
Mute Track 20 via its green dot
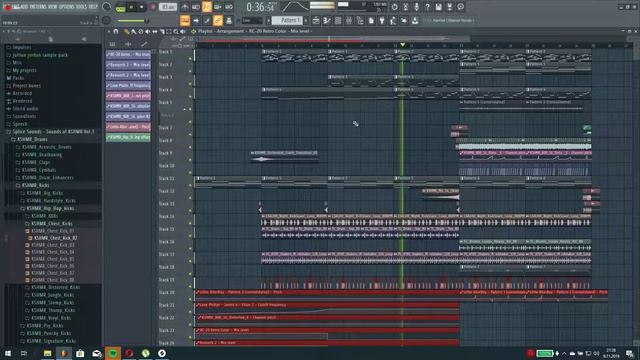pyautogui.click(x=190, y=299)
